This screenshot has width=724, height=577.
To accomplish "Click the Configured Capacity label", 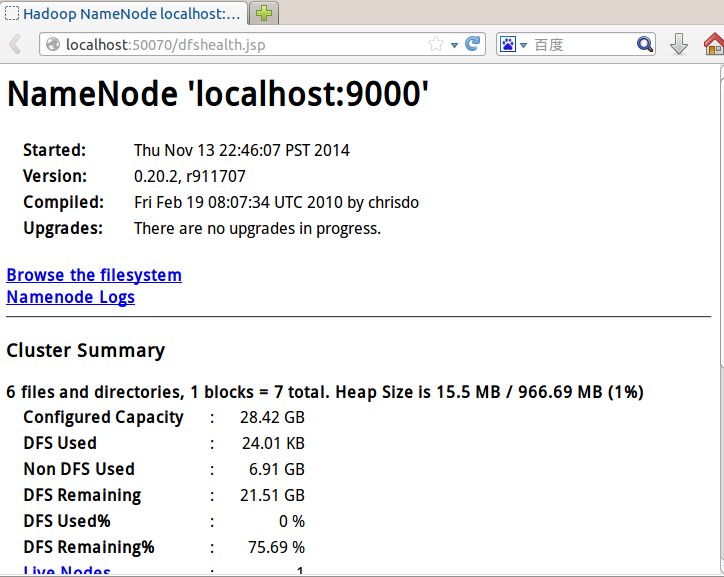I will click(103, 417).
